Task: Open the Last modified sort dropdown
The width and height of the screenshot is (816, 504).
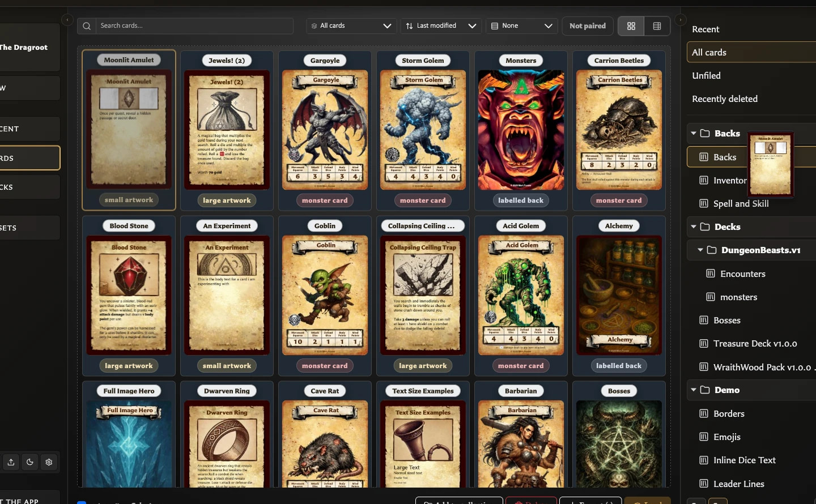Action: (441, 26)
